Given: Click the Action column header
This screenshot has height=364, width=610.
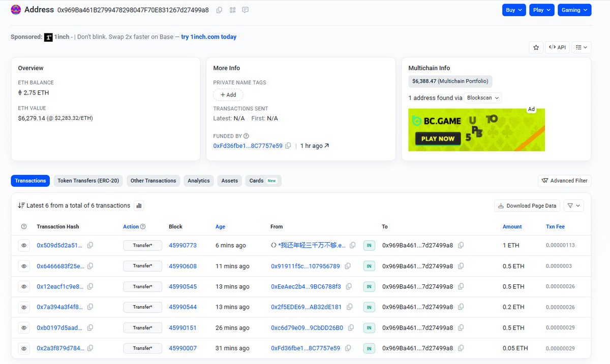Looking at the screenshot, I should coord(131,226).
